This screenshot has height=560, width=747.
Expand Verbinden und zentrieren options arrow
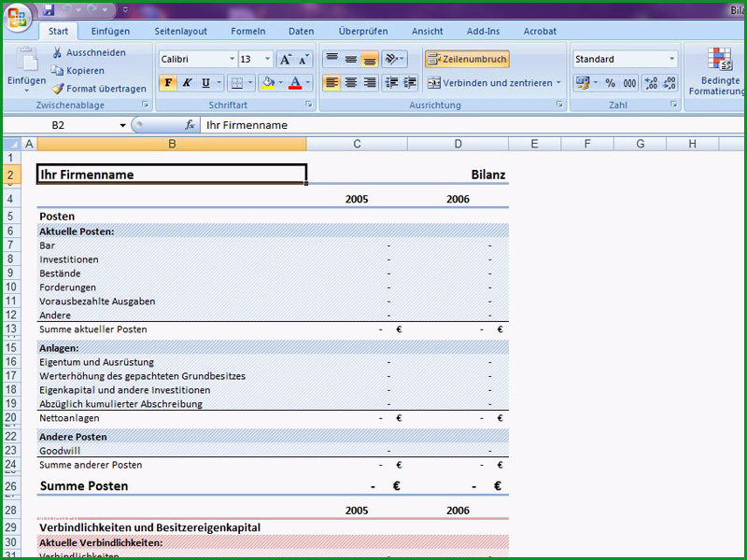[x=557, y=83]
